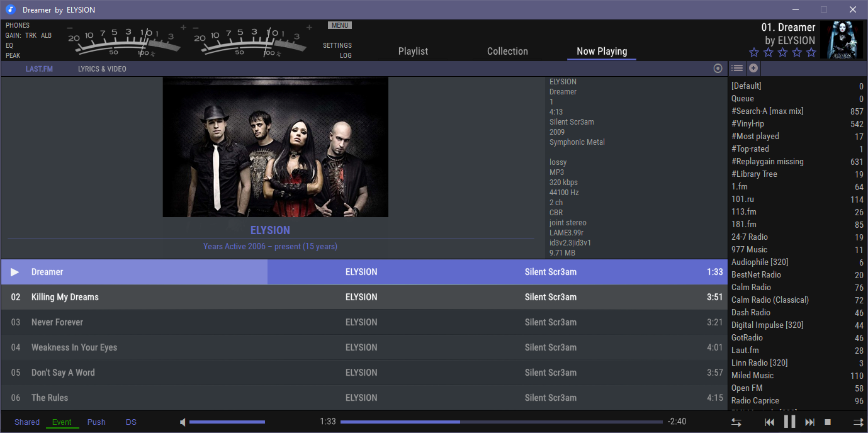This screenshot has width=868, height=433.
Task: Select track 02 Killing My Dreams
Action: click(364, 297)
